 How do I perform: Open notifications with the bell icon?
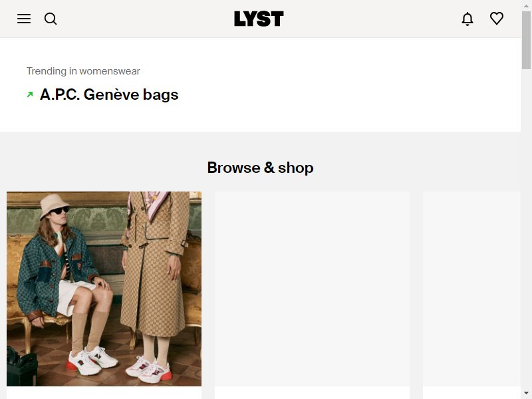[x=467, y=19]
